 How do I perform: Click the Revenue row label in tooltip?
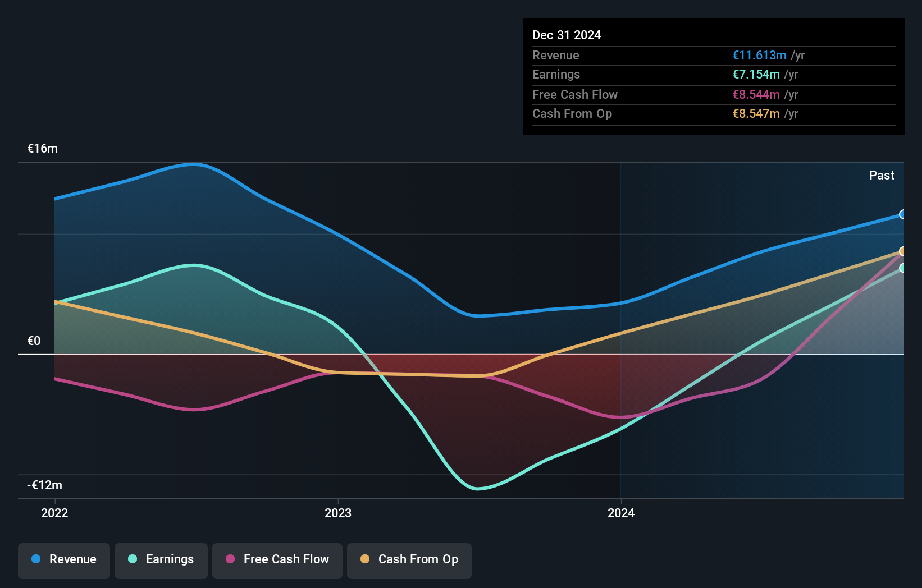[x=556, y=56]
